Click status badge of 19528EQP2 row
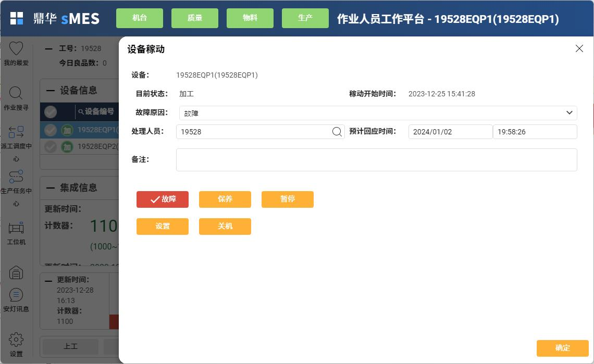This screenshot has height=364, width=594. pyautogui.click(x=67, y=147)
